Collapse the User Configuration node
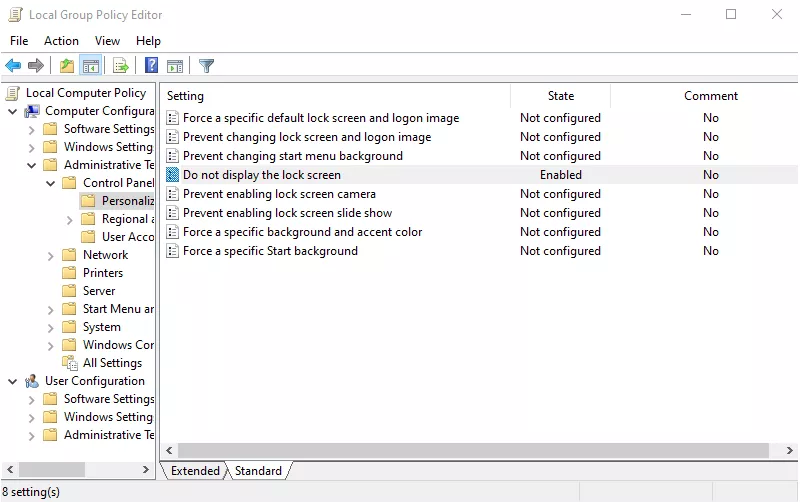Viewport: 800px width, 502px height. coord(13,381)
